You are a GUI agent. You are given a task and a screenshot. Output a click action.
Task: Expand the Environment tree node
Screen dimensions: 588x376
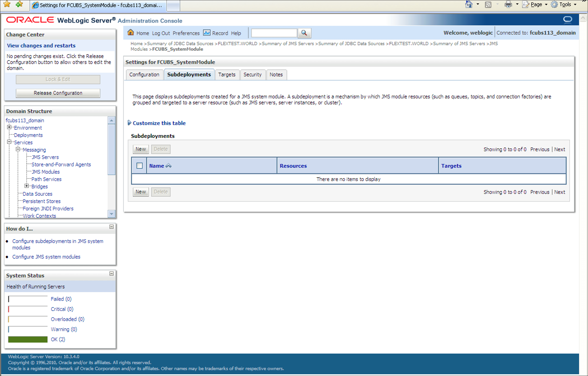[9, 127]
